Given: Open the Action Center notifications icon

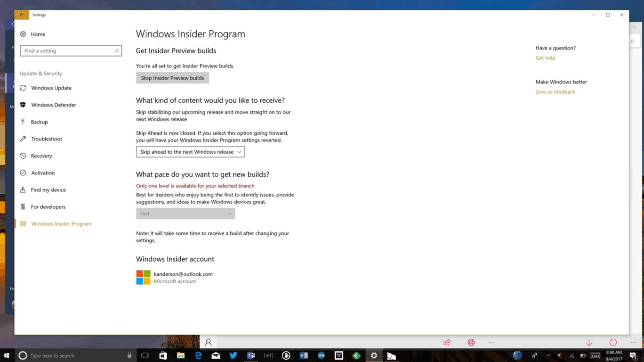Looking at the screenshot, I should click(x=633, y=355).
